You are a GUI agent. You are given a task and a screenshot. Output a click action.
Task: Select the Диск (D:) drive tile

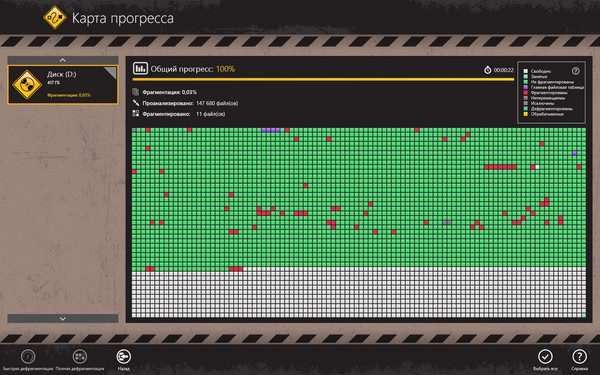tap(63, 85)
